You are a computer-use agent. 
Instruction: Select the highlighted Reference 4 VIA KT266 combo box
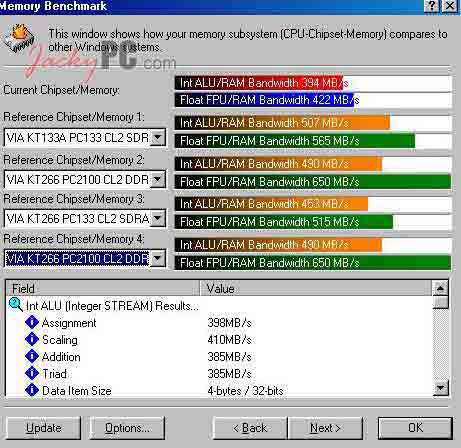[x=85, y=259]
